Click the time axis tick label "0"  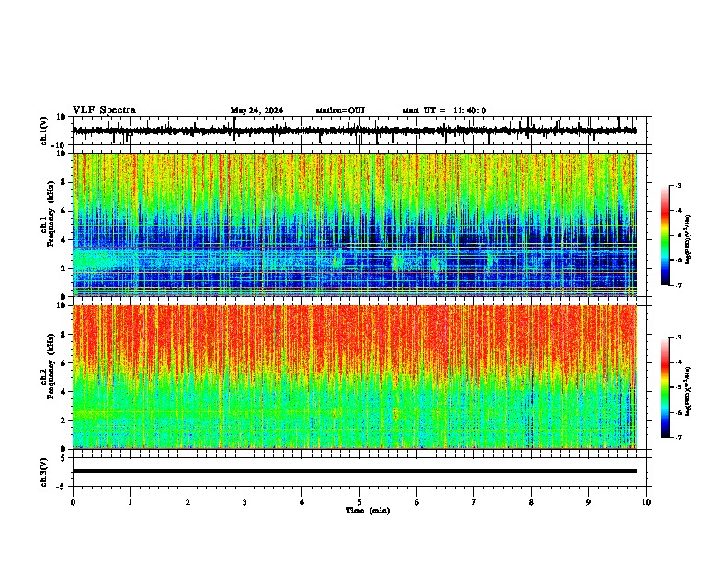click(73, 502)
